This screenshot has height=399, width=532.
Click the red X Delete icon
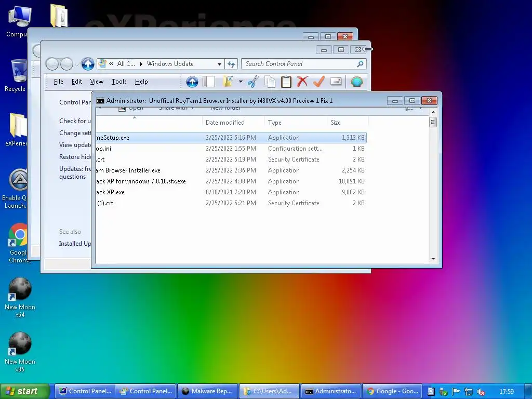point(302,82)
